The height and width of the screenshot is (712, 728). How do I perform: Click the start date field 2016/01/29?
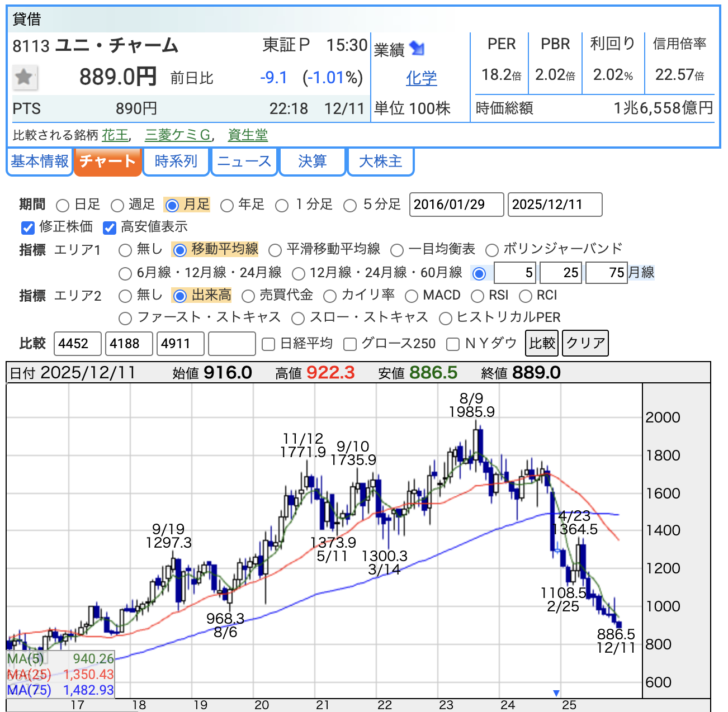tap(456, 205)
